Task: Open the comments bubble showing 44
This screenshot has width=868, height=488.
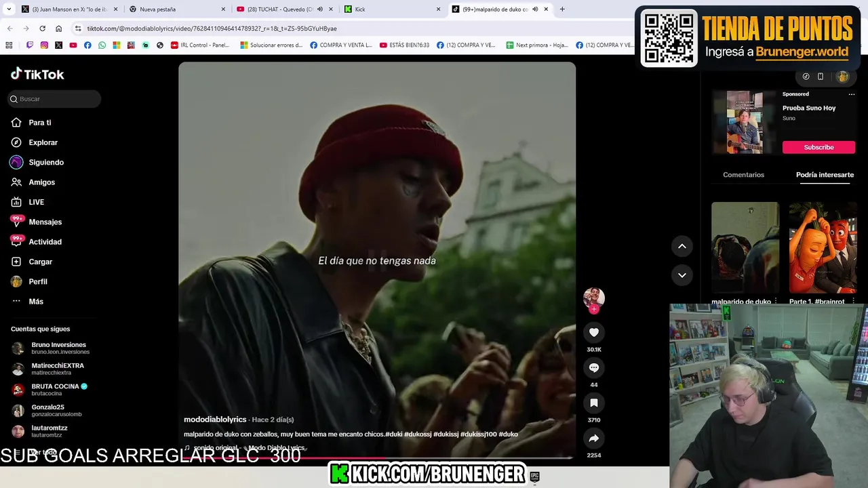Action: 594,367
